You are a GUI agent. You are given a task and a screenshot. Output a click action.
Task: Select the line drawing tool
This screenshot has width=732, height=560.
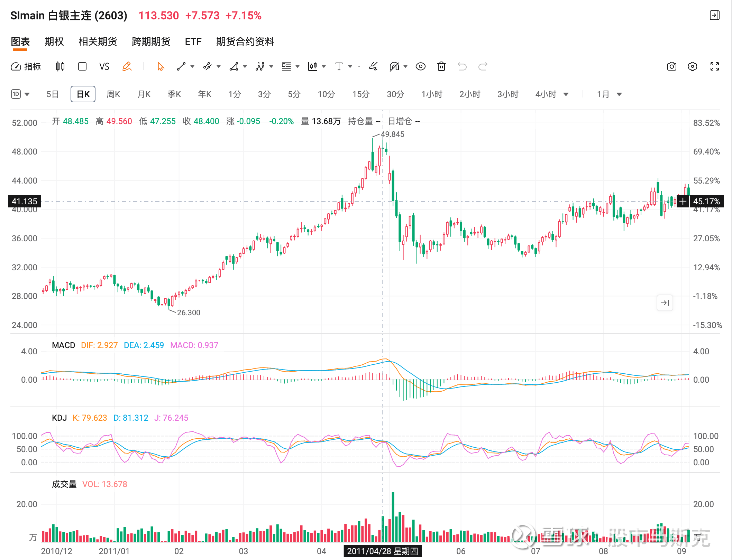pos(181,66)
